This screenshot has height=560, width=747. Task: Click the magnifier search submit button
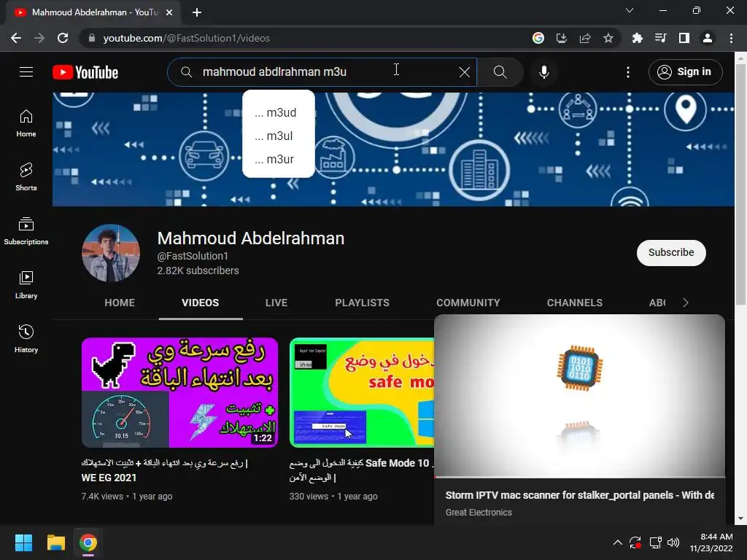pos(500,72)
